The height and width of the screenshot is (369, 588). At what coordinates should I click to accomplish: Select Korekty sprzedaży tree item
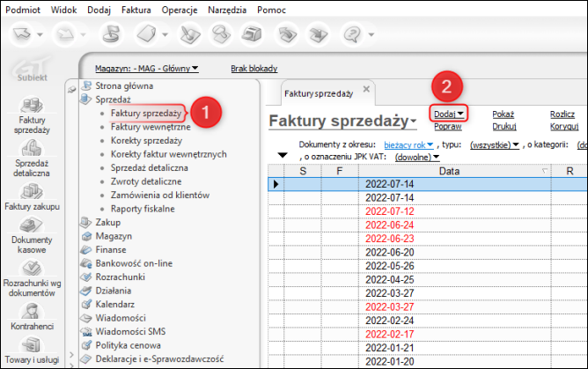click(146, 141)
